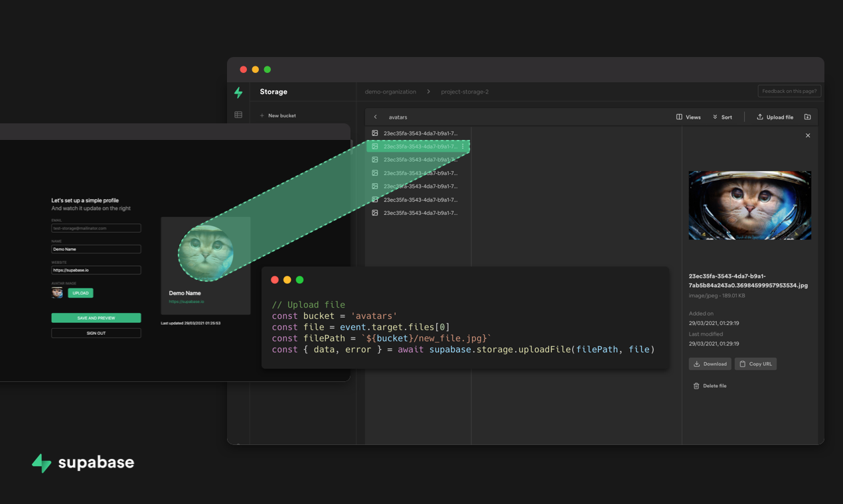Click the green Upload button

tap(80, 293)
